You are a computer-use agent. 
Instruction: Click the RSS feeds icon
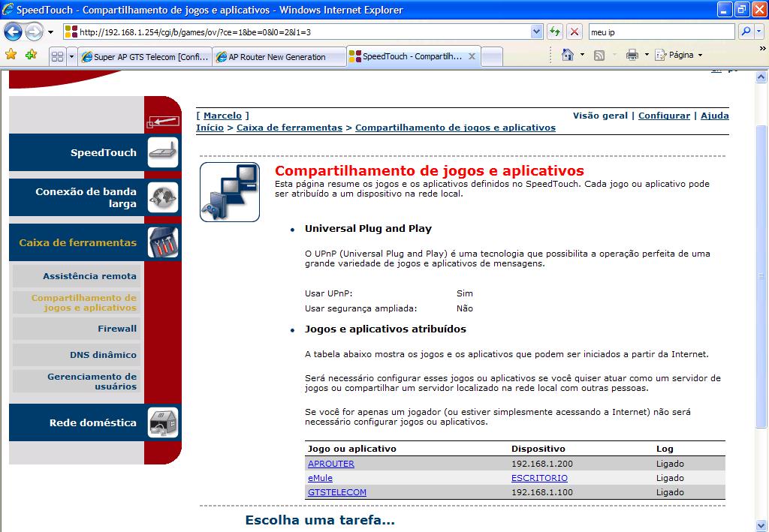(599, 56)
